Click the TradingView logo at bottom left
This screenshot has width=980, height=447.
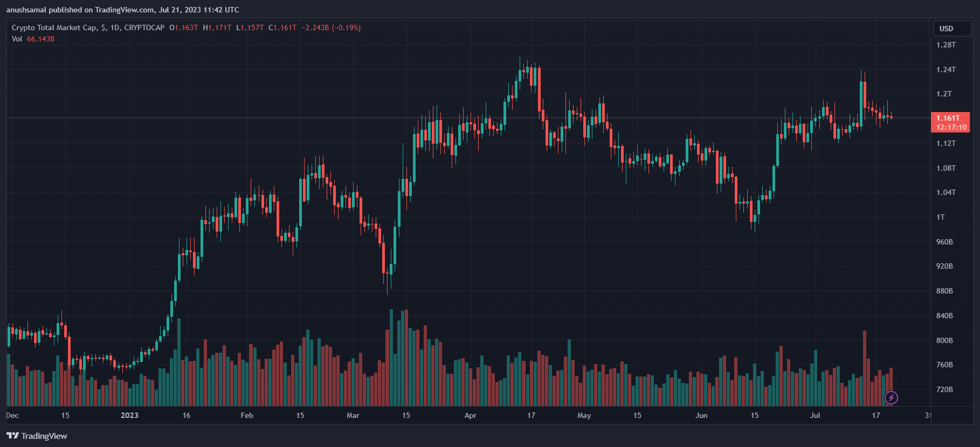pos(37,436)
